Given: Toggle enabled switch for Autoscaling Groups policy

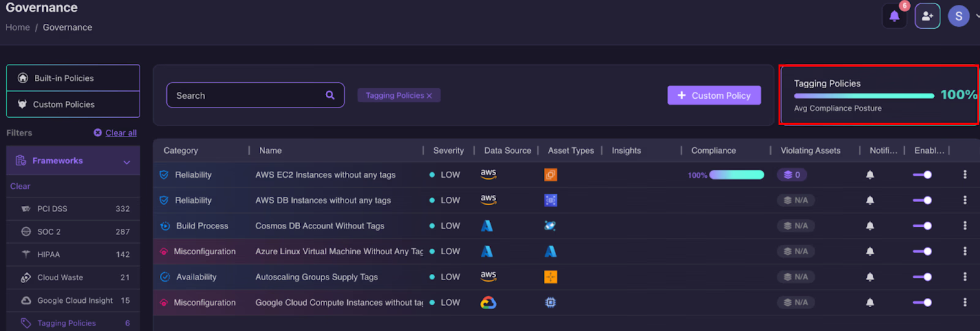Looking at the screenshot, I should pyautogui.click(x=922, y=277).
